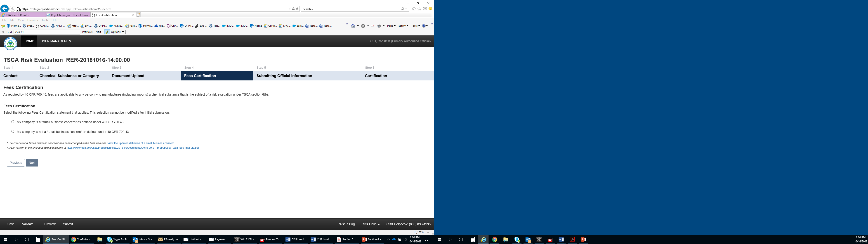
Task: Open the find bar Options dropdown
Action: [117, 32]
